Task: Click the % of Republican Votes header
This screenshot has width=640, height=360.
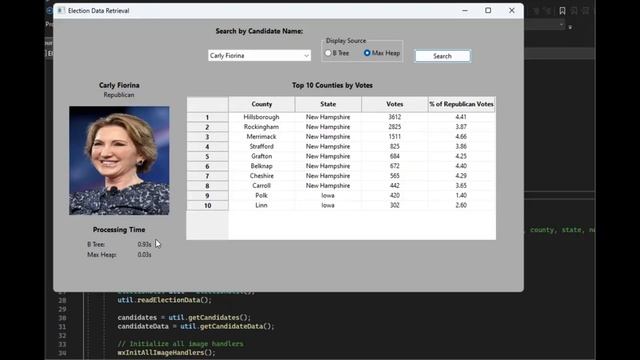Action: pyautogui.click(x=462, y=104)
